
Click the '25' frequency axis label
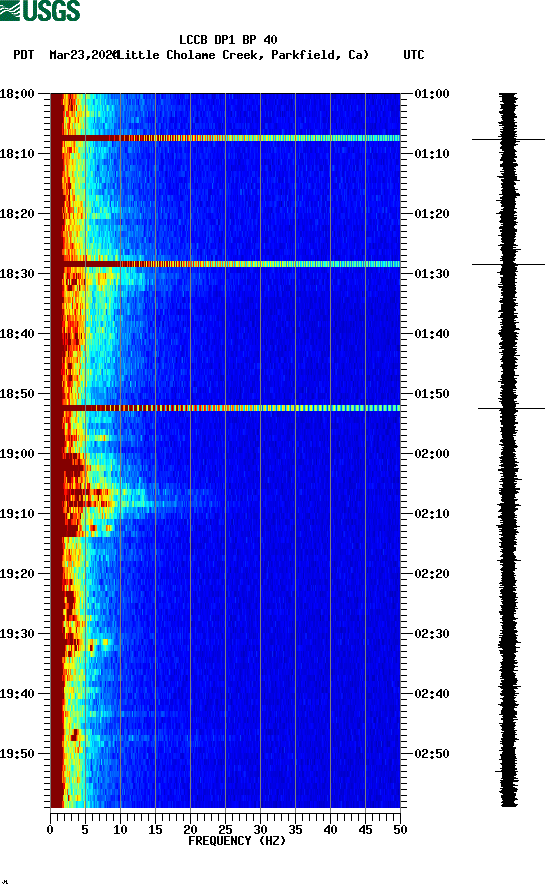click(x=225, y=830)
